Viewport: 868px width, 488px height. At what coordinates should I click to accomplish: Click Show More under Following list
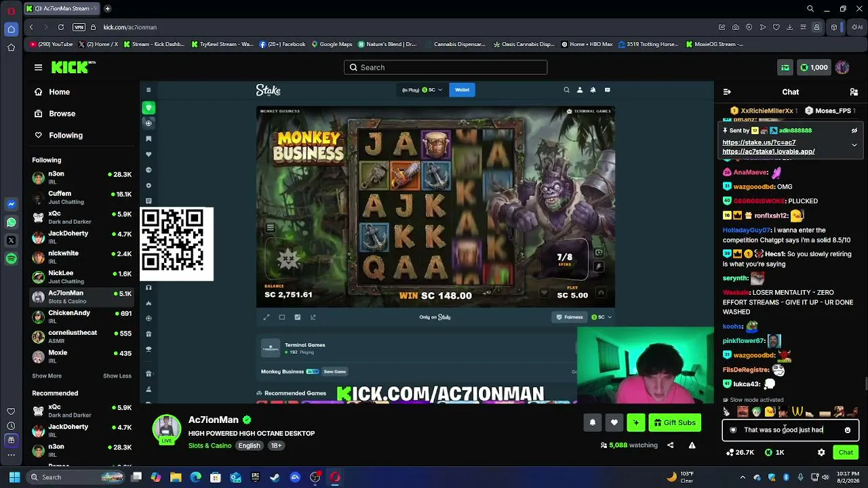click(47, 375)
